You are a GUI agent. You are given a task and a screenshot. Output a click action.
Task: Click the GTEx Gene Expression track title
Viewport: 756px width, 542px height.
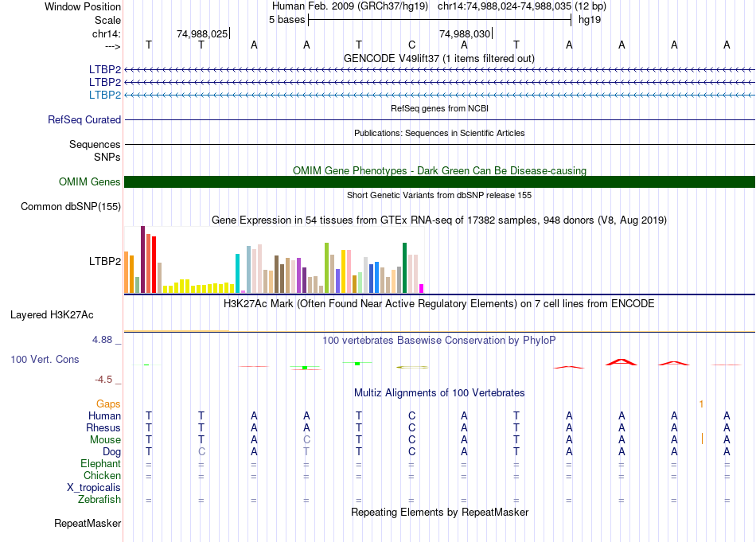(439, 220)
